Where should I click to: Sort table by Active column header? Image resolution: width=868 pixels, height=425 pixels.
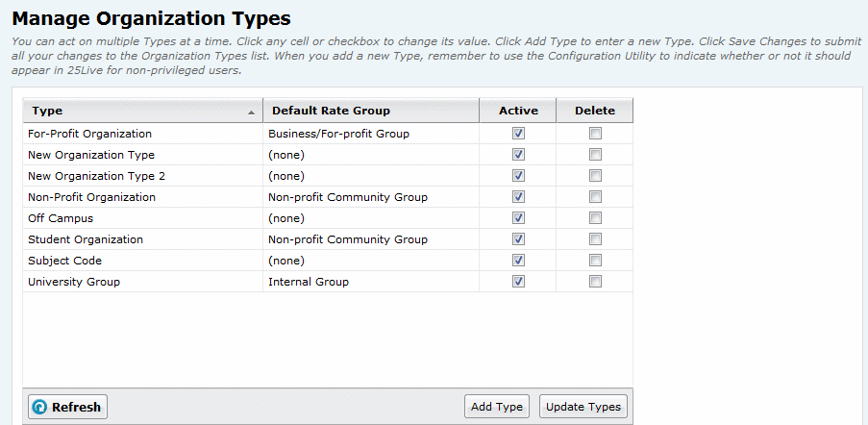pos(518,111)
